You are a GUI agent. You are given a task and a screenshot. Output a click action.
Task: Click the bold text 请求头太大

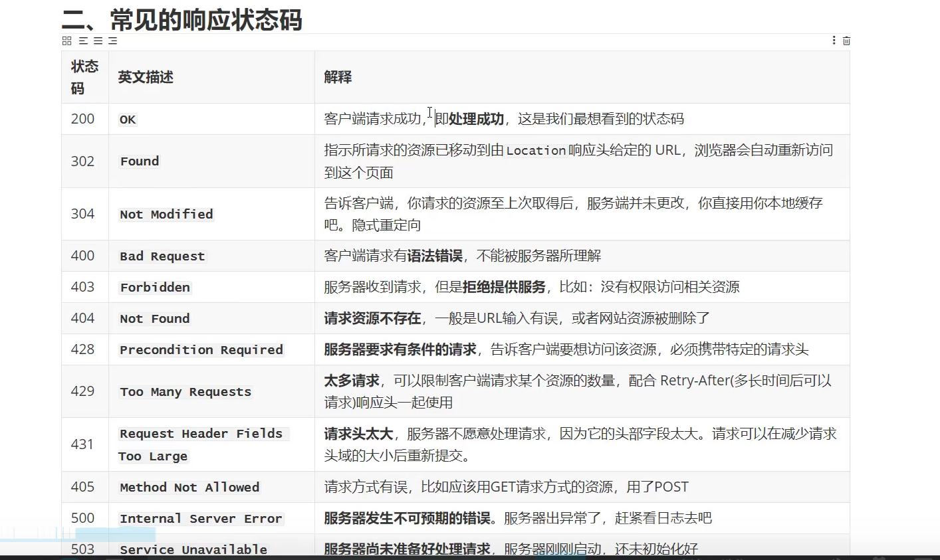pos(358,434)
